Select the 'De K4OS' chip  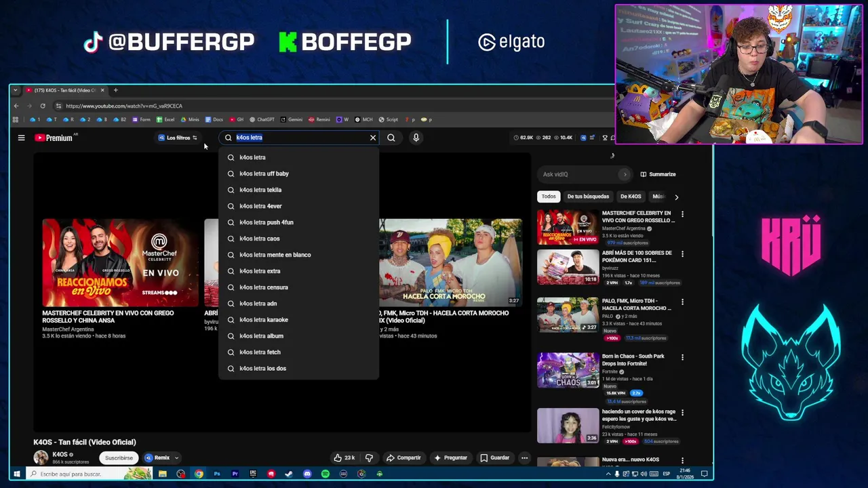[x=631, y=197]
